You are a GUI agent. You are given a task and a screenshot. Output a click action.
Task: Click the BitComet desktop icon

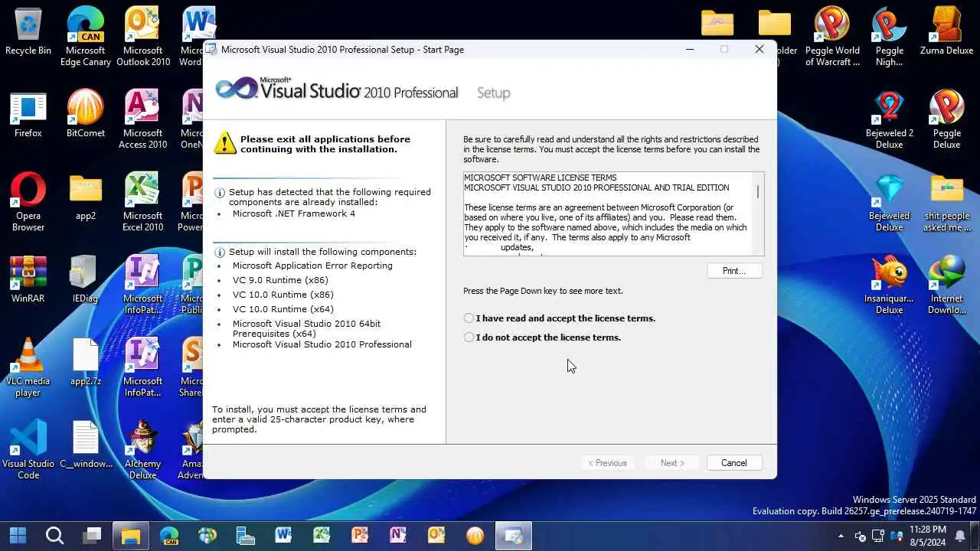pos(85,115)
